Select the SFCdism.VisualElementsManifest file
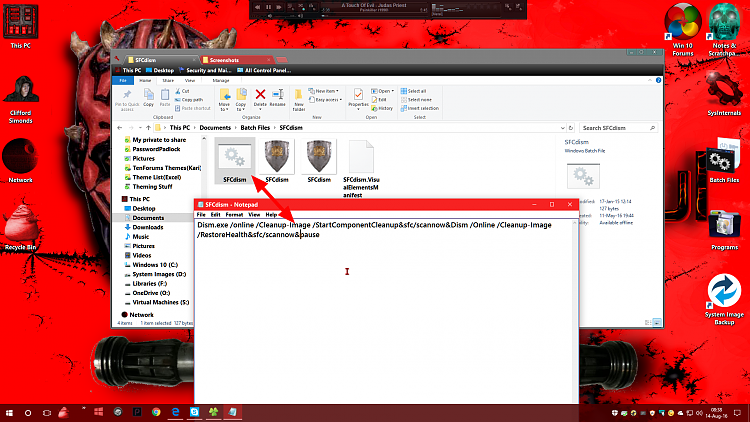 (x=361, y=168)
